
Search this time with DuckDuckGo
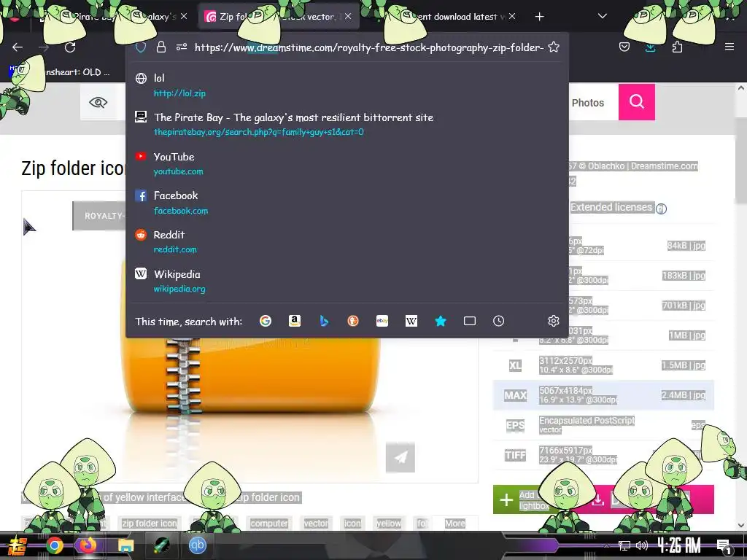pyautogui.click(x=353, y=321)
